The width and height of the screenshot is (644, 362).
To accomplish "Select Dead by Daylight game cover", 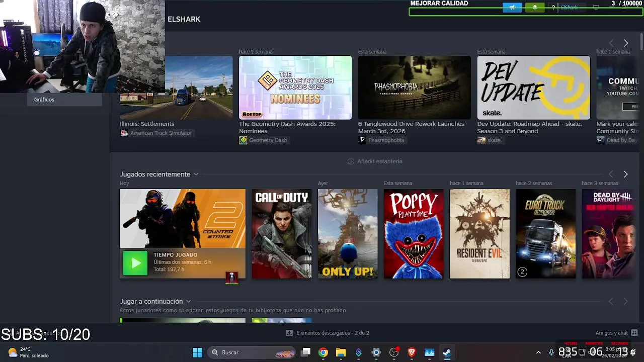I will click(x=608, y=234).
